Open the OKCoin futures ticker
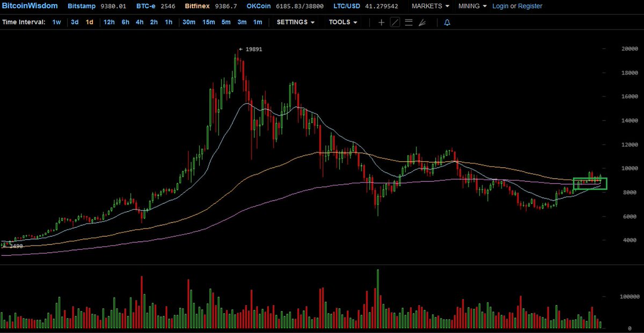 pos(258,6)
